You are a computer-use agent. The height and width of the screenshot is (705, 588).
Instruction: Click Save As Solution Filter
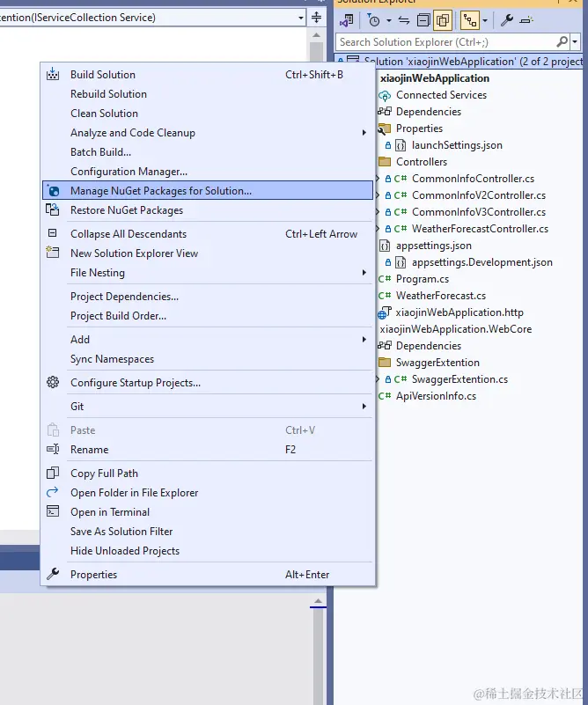click(x=208, y=532)
